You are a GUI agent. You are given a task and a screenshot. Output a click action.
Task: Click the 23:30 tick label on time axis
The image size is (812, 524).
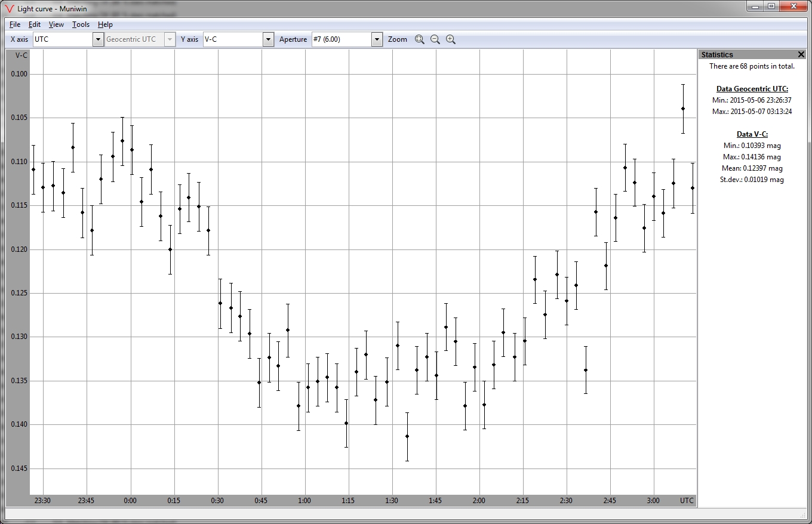point(43,501)
